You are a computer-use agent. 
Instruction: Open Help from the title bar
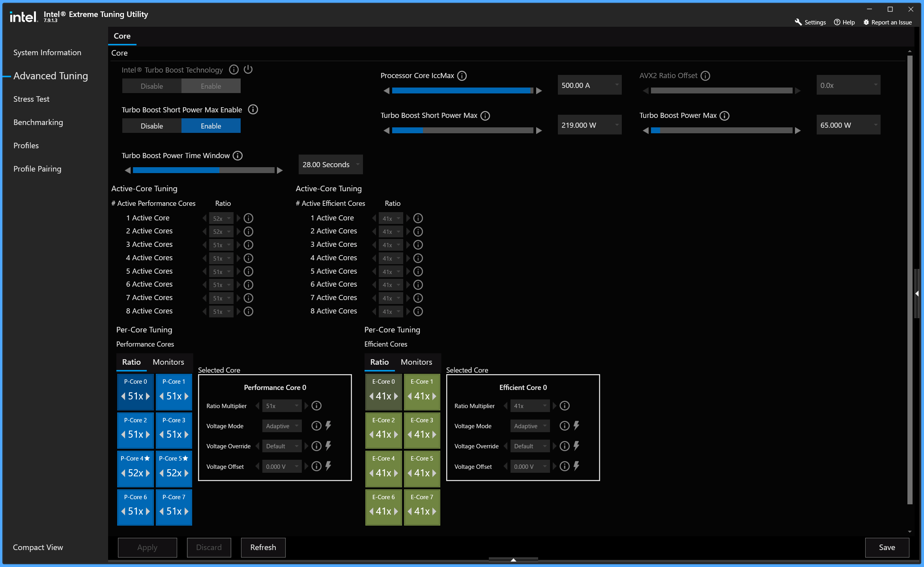[844, 22]
